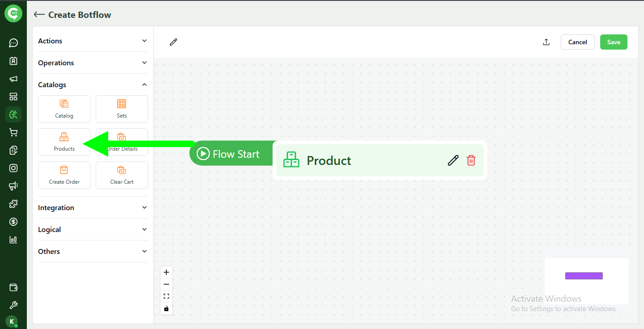Open the Shopping Cart section in sidebar
This screenshot has height=329, width=644.
pyautogui.click(x=13, y=132)
